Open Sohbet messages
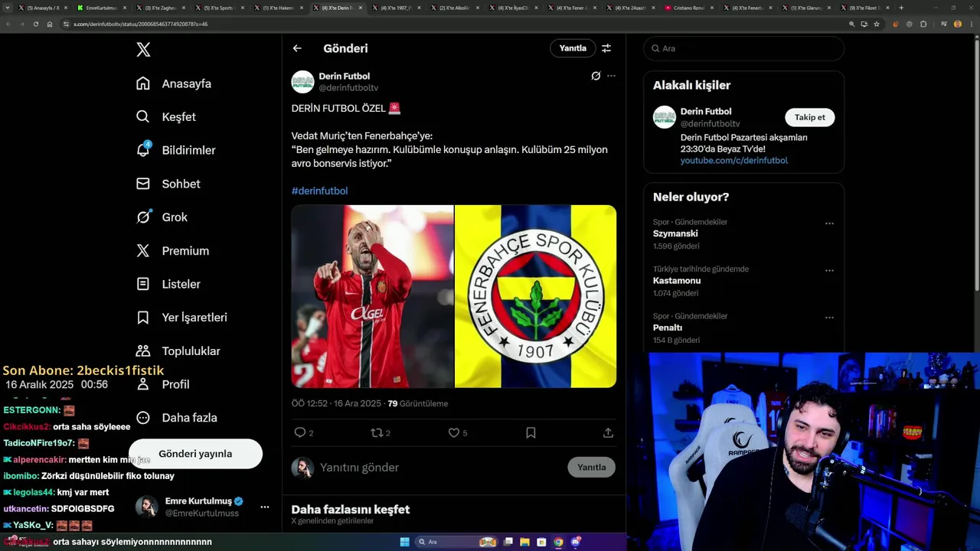Screen dimensions: 980x551 pyautogui.click(x=168, y=184)
